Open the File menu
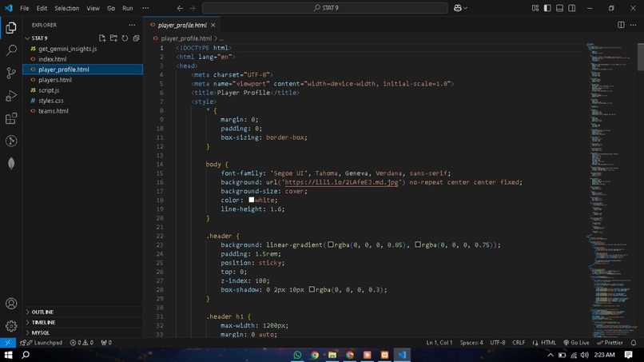The image size is (644, 362). 25,8
